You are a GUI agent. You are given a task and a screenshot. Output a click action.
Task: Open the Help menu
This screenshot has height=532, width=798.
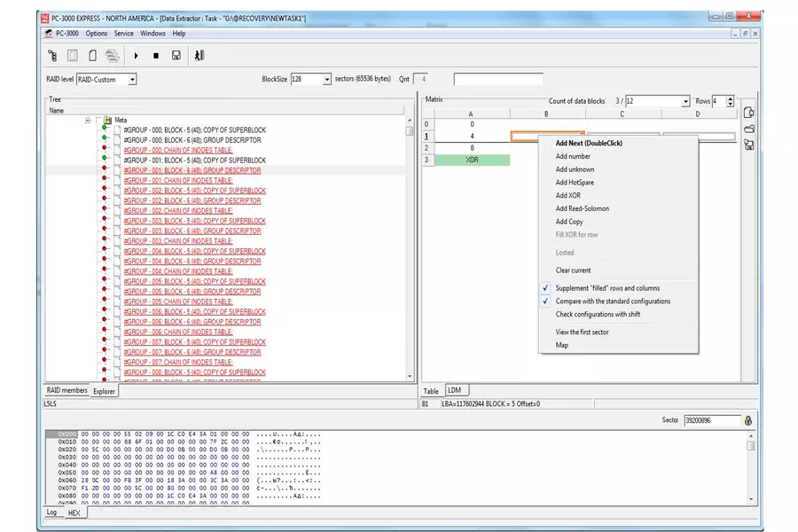point(178,34)
